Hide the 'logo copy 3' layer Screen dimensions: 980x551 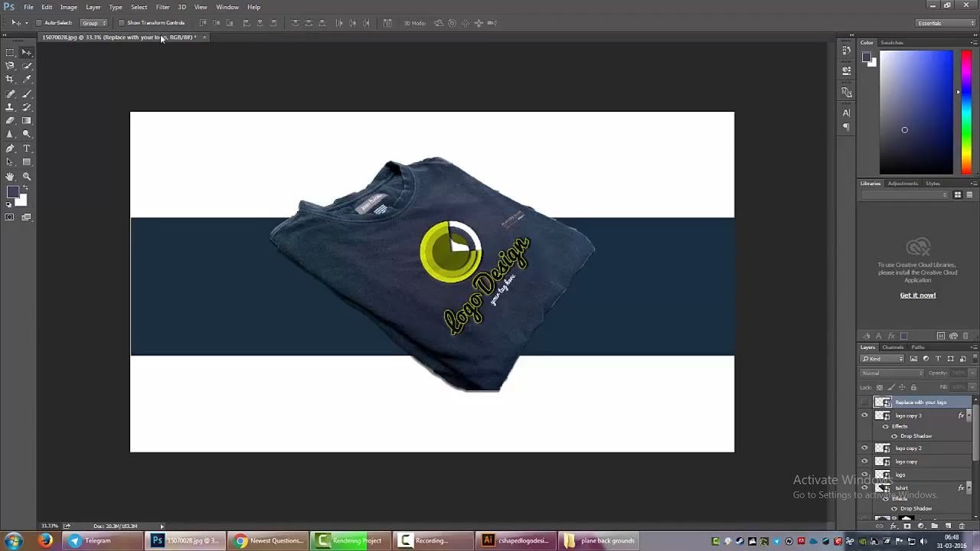coord(865,416)
